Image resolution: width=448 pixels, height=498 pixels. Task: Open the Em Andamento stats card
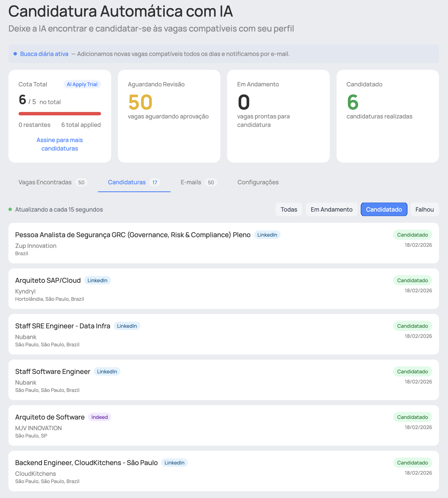point(278,116)
